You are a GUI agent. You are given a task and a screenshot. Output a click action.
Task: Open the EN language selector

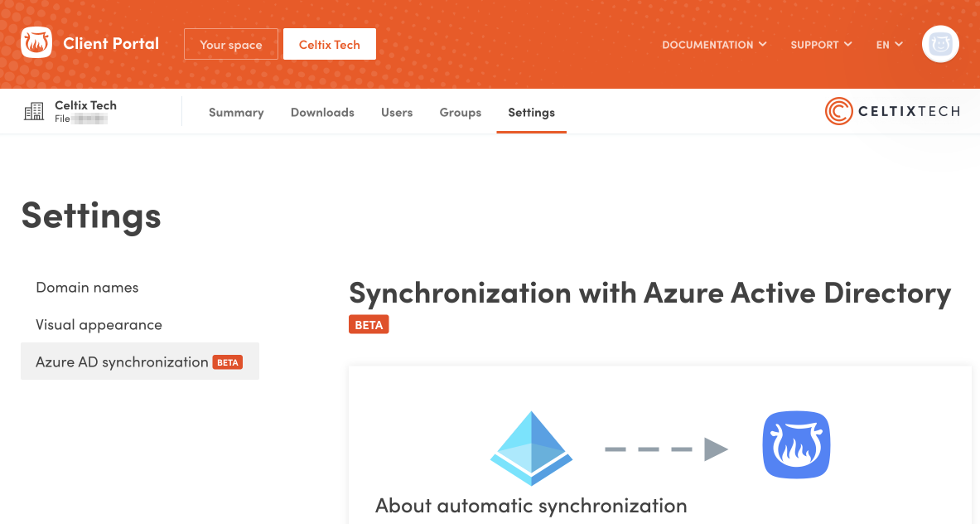coord(889,45)
